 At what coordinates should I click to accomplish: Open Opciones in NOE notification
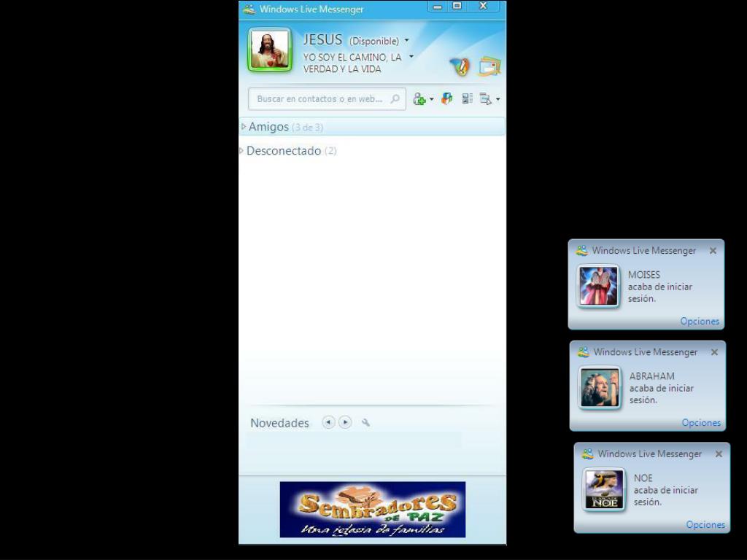pos(705,525)
